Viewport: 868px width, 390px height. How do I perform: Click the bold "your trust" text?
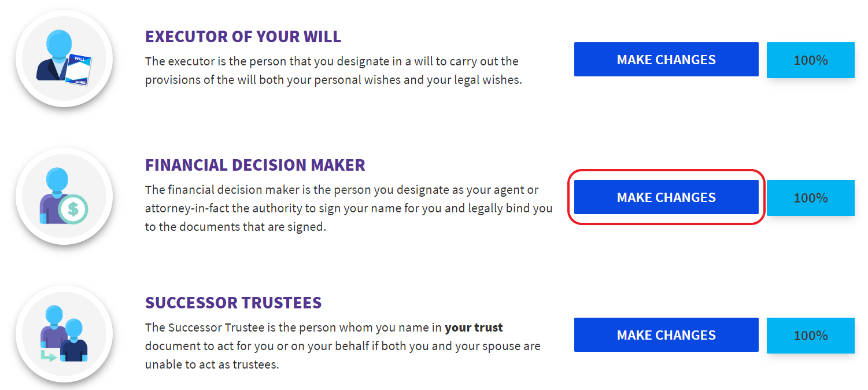point(474,328)
